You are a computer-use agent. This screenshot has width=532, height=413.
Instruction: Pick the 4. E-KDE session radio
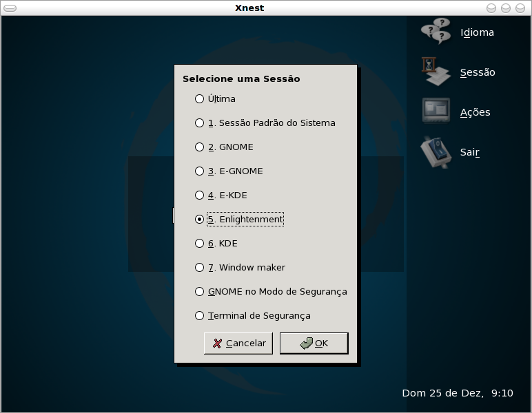coord(221,195)
